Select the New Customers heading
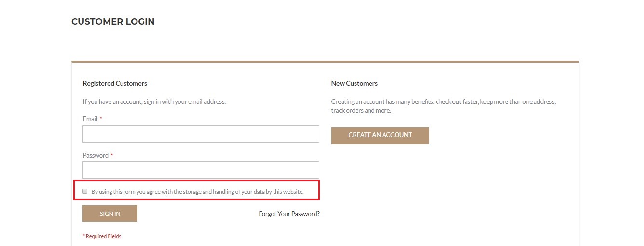644x246 pixels. coord(355,83)
